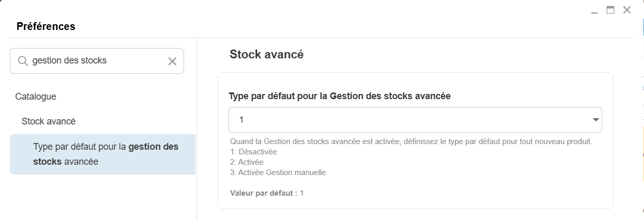This screenshot has height=221, width=644.
Task: Click the 'Quand la Gestion des stocks' description
Action: coord(411,141)
